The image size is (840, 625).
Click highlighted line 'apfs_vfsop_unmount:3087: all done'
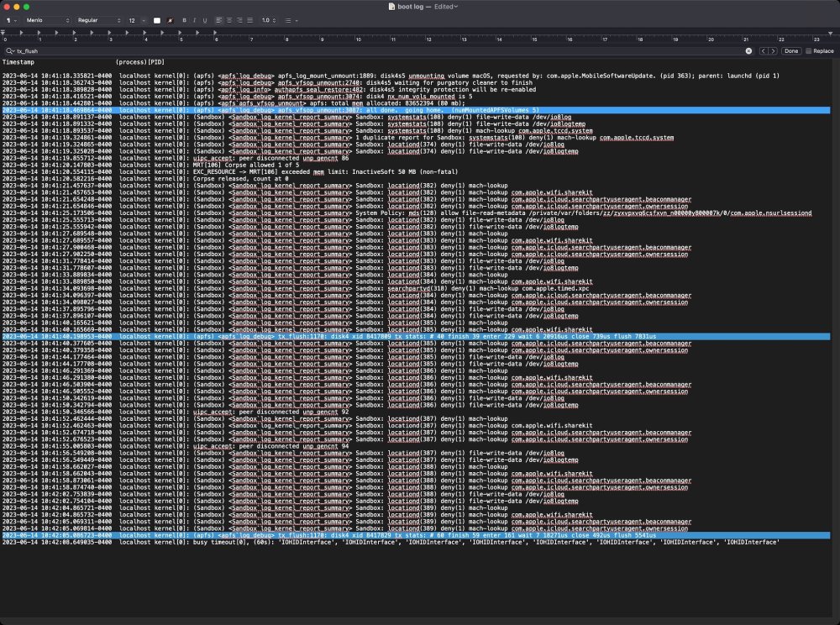click(416, 110)
